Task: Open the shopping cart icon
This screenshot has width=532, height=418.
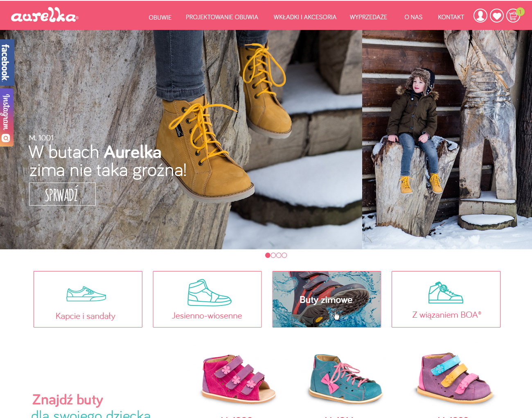Action: [x=513, y=16]
